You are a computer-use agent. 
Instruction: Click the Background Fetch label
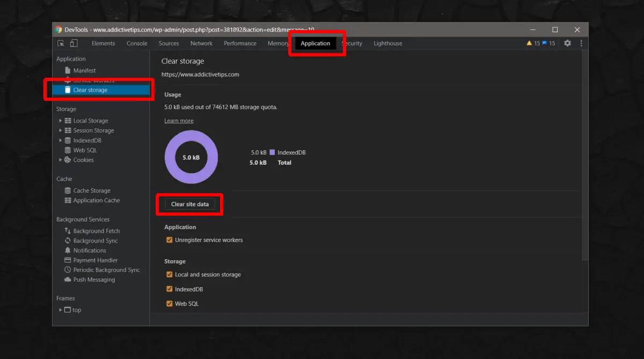(97, 231)
